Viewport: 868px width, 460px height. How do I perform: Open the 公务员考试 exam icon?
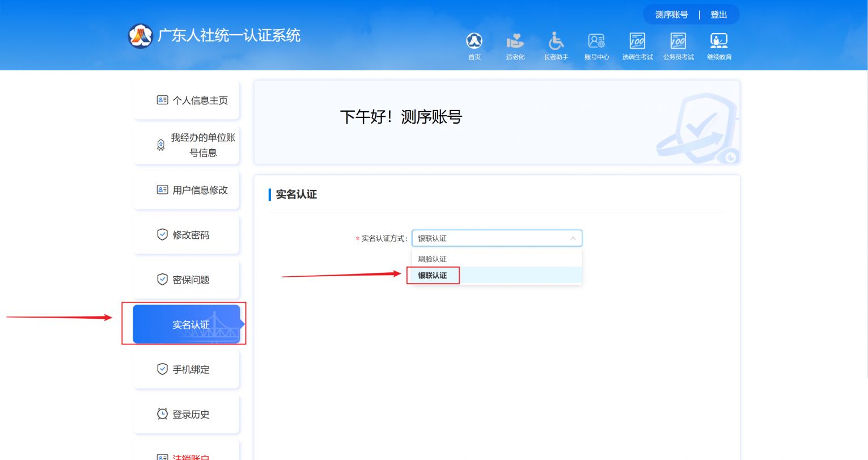click(x=678, y=41)
